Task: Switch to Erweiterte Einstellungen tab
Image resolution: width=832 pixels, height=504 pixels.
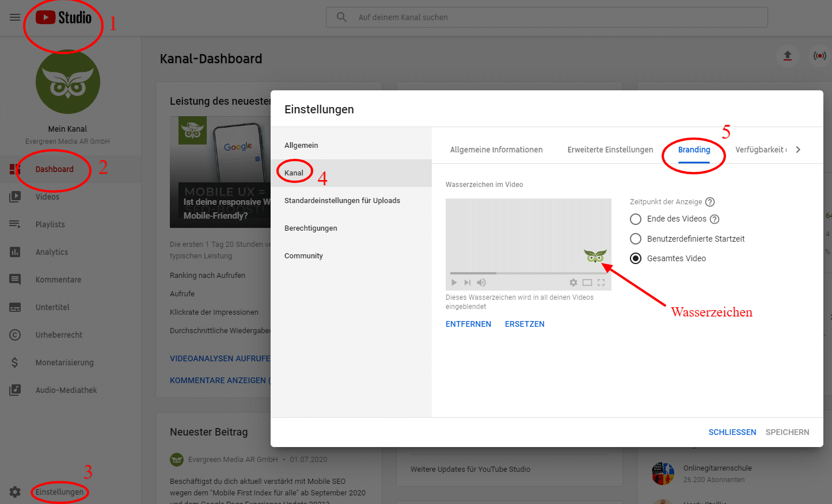Action: coord(610,150)
